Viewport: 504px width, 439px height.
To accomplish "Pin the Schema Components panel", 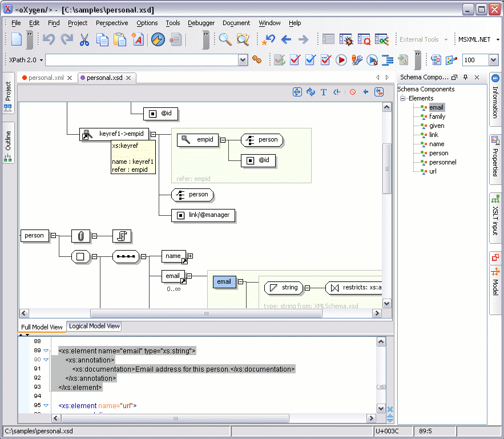I will pyautogui.click(x=466, y=78).
